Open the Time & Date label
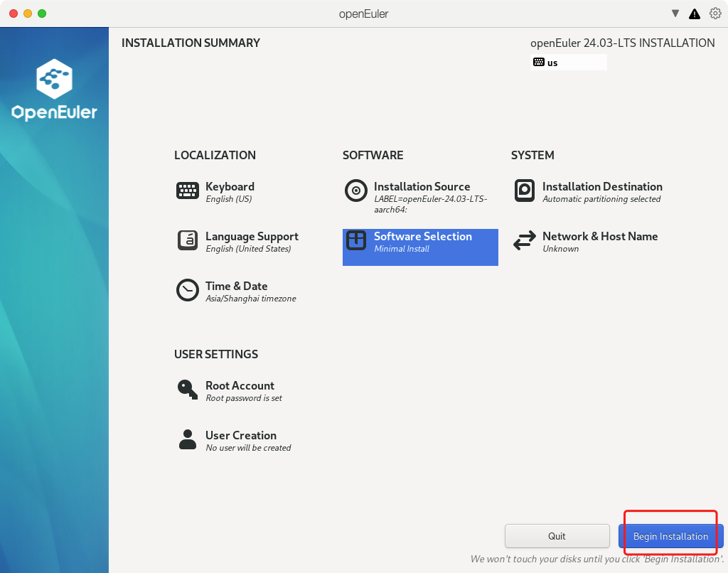 236,286
